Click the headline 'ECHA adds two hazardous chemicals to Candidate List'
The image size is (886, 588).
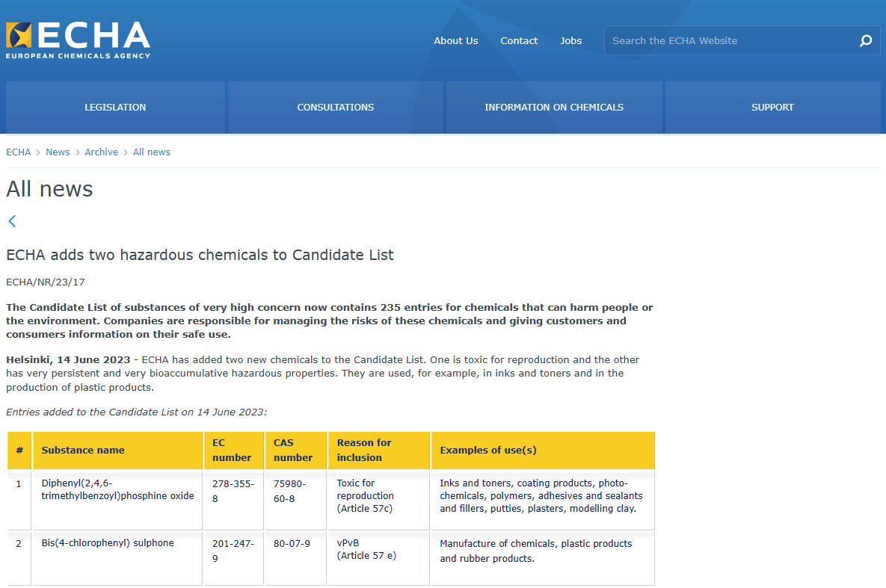point(200,255)
